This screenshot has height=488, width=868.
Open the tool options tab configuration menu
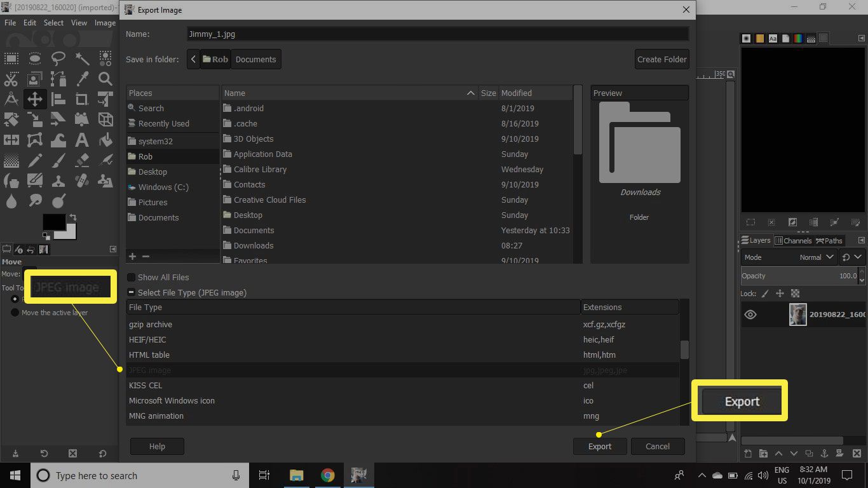click(x=113, y=249)
